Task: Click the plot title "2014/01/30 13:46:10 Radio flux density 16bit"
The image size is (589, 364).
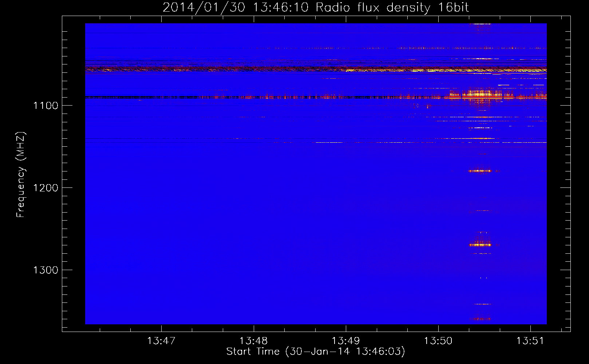Action: coord(316,8)
